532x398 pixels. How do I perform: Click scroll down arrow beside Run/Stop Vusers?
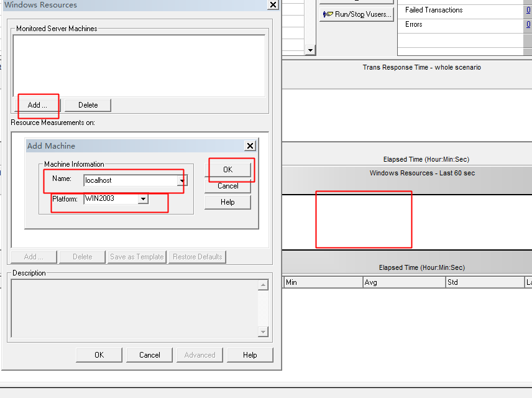click(310, 50)
